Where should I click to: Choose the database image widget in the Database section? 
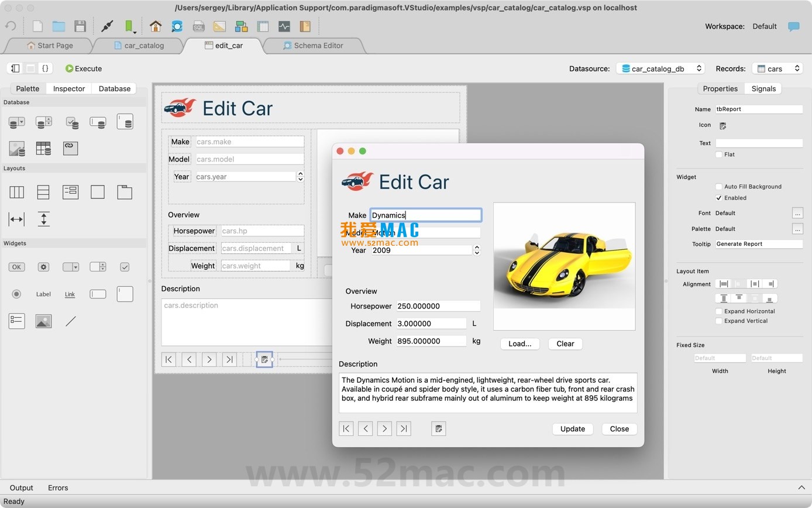tap(17, 148)
